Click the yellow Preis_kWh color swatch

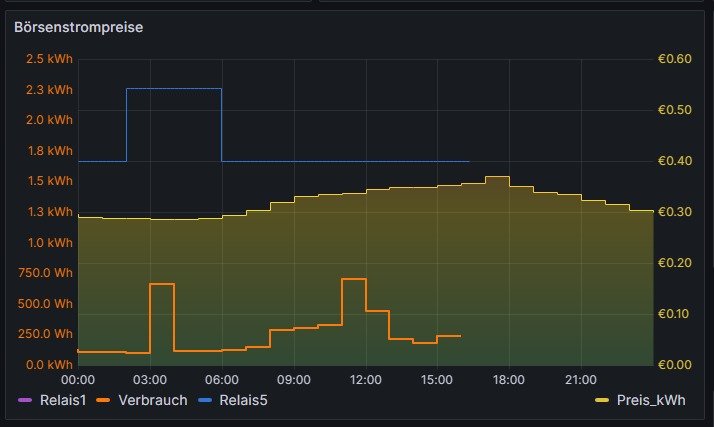602,400
